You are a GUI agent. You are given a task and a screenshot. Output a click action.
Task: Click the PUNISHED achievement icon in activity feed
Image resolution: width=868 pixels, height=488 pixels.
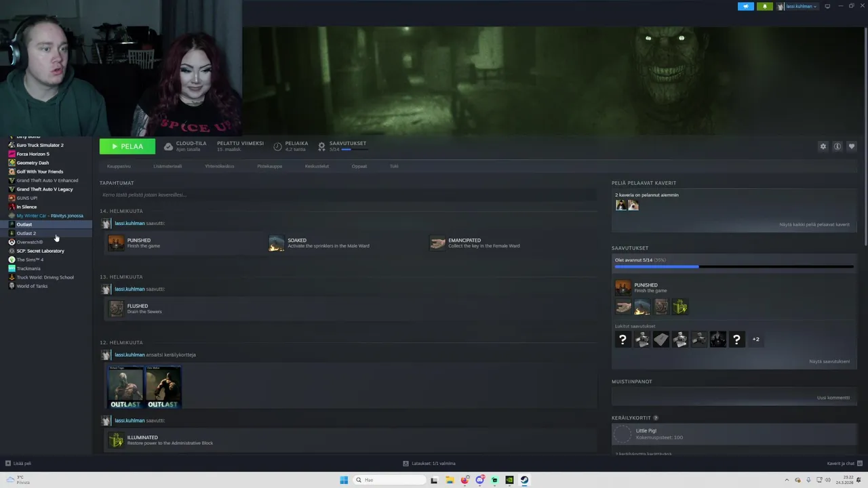(116, 243)
